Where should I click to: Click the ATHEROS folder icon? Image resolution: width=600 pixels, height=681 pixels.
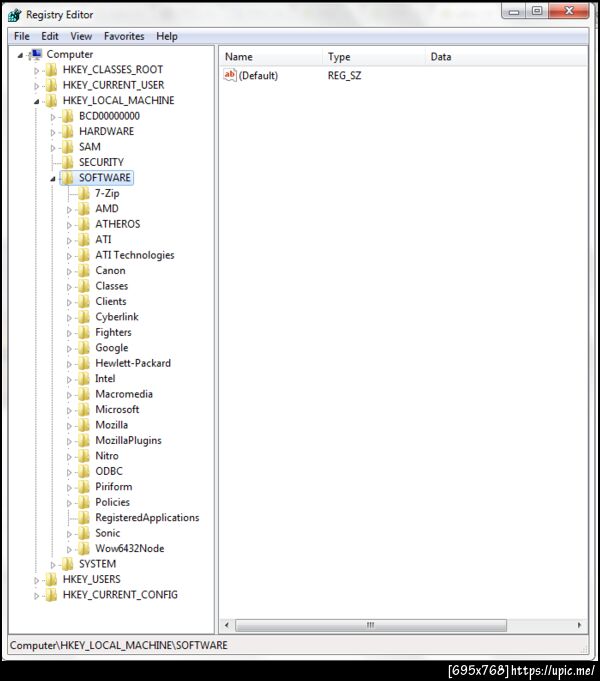(84, 224)
